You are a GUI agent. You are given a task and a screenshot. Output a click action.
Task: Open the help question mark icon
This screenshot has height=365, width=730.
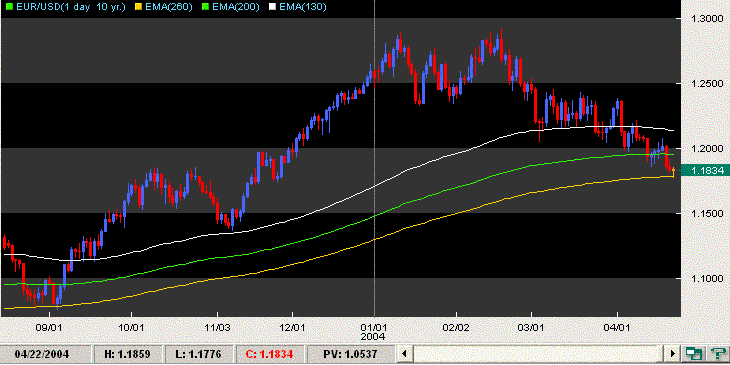(717, 354)
